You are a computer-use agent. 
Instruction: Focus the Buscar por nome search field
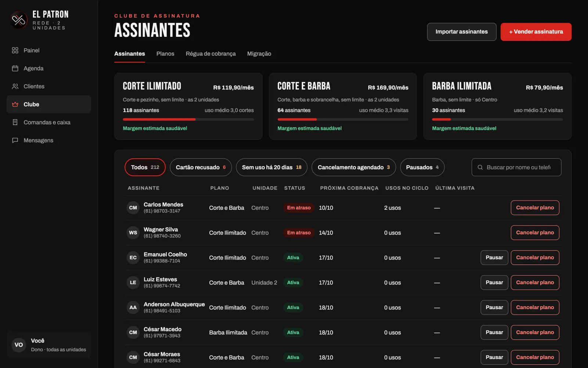point(516,167)
